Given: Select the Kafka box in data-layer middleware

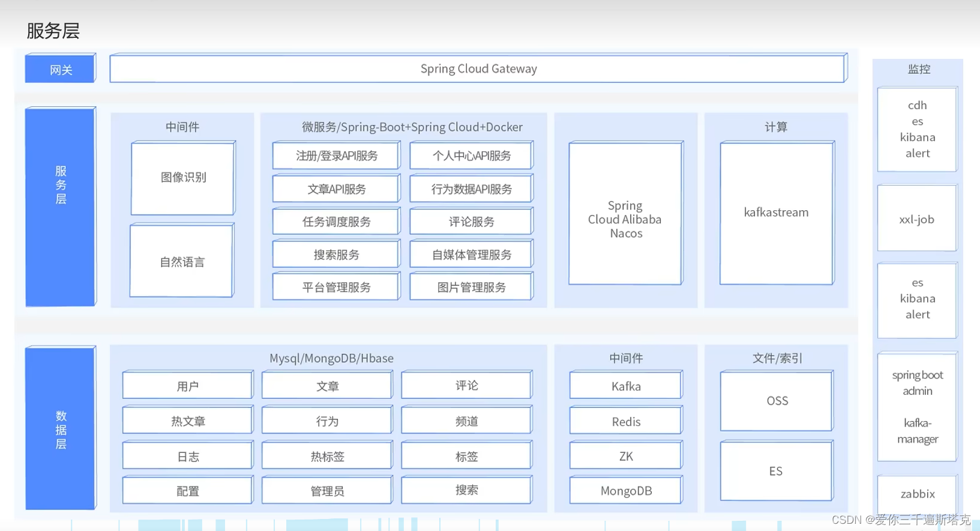Looking at the screenshot, I should [626, 385].
